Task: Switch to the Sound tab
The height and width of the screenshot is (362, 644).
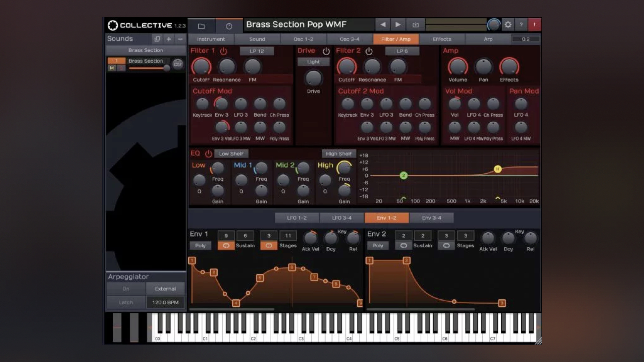Action: pos(257,39)
